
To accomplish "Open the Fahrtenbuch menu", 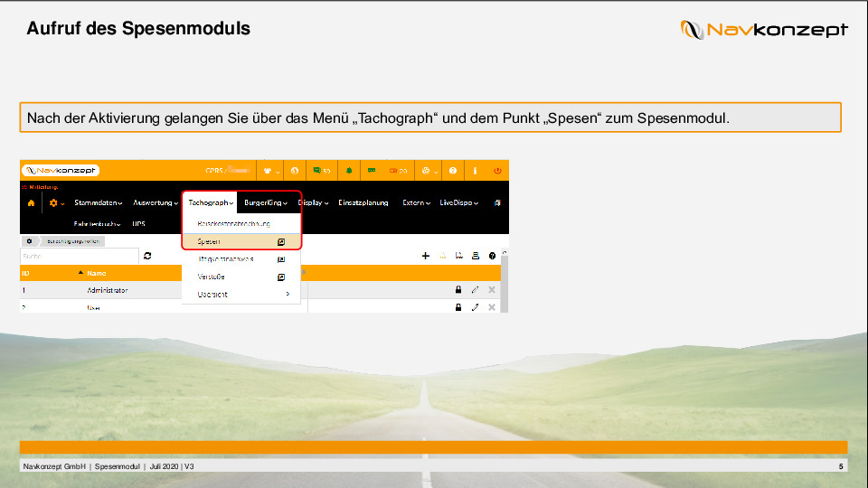I will [97, 224].
